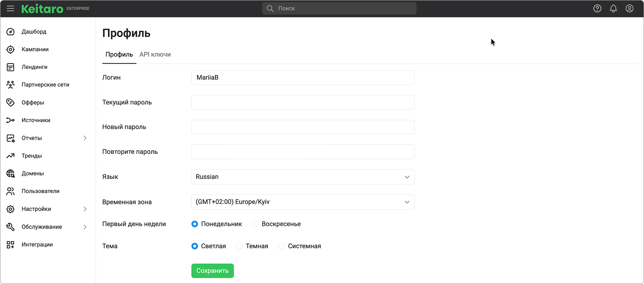This screenshot has width=644, height=284.
Task: Navigate to Домены section
Action: tap(32, 174)
